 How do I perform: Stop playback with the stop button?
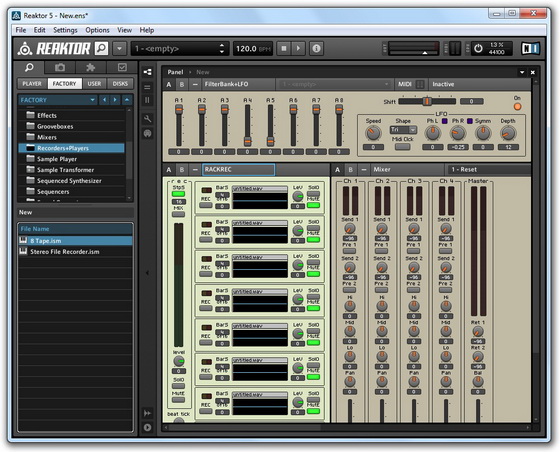[284, 48]
